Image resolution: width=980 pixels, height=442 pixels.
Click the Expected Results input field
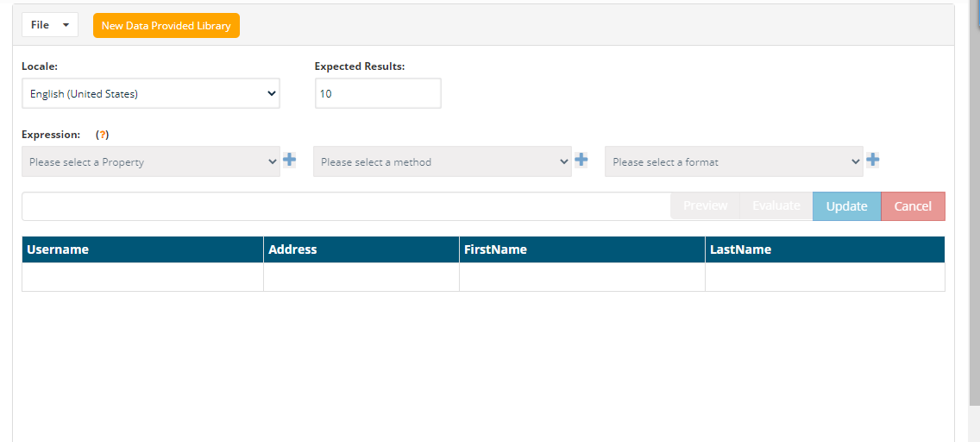coord(378,93)
